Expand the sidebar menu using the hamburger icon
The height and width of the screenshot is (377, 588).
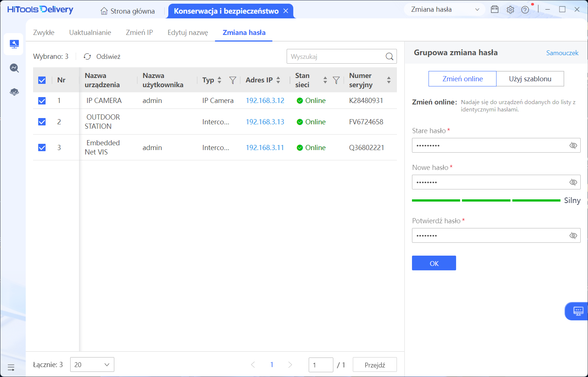11,367
